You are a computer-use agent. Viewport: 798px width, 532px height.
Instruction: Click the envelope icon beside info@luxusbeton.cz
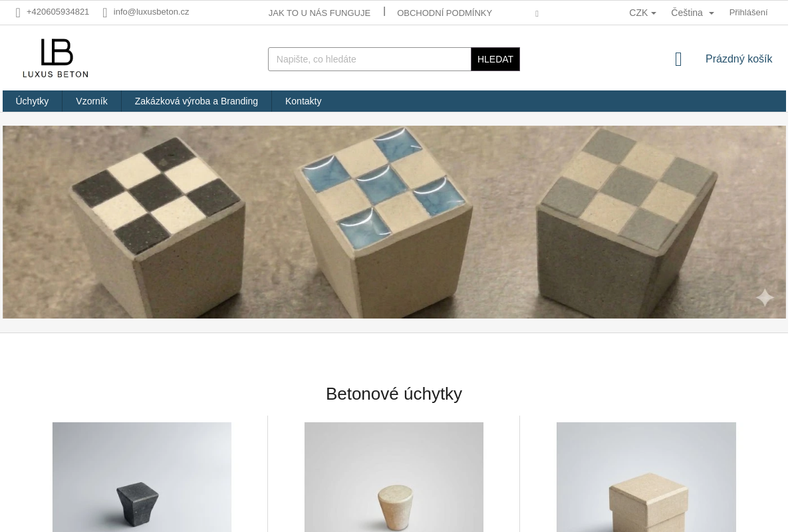105,13
